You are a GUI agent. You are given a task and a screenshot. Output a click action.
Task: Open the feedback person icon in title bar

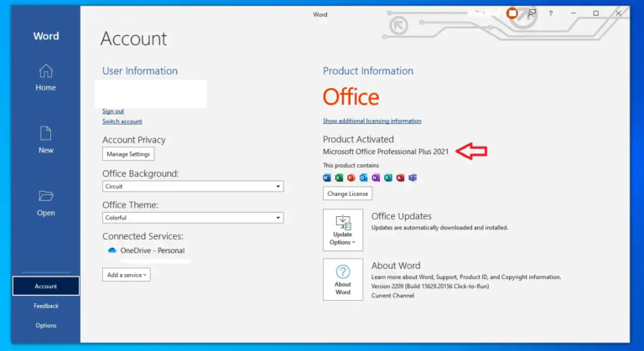pos(532,13)
